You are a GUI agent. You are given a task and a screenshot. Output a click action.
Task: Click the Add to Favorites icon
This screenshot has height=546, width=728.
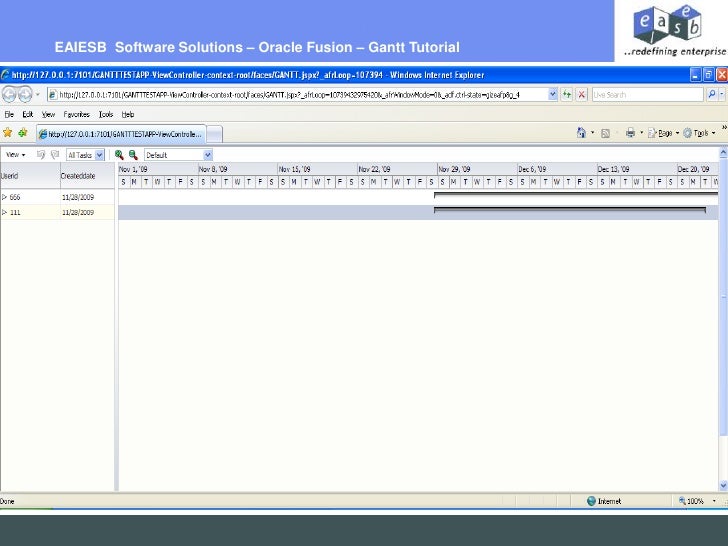[23, 133]
